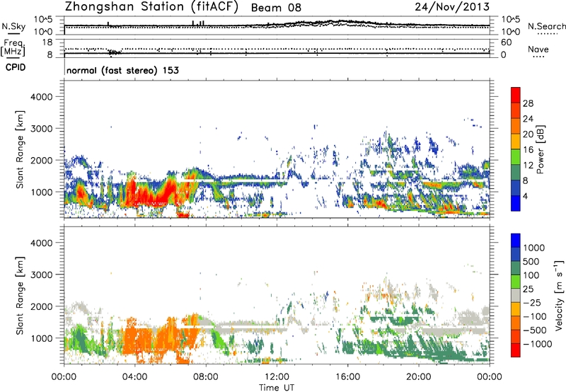
Task: Click the 04:00 time tick label
Action: [x=134, y=377]
